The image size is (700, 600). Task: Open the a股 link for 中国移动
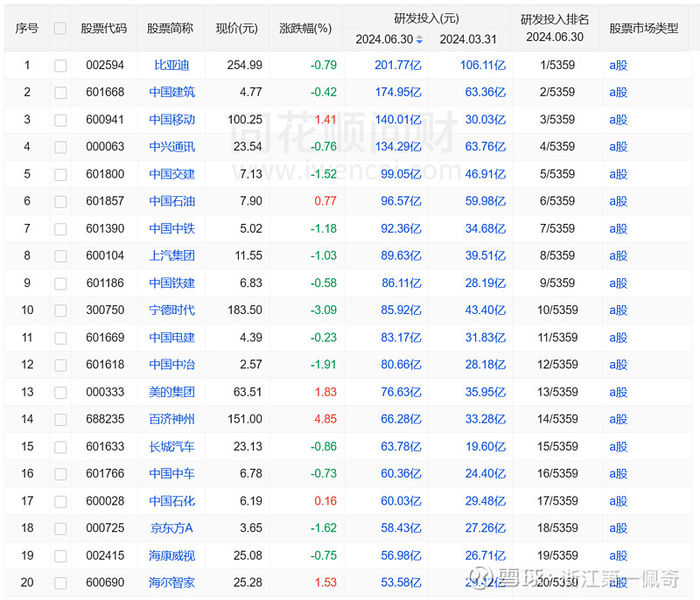click(619, 120)
